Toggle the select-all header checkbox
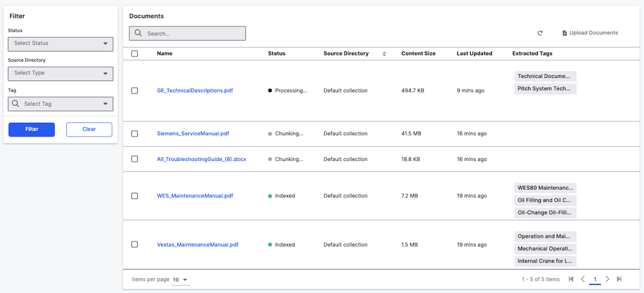The width and height of the screenshot is (644, 293). 135,53
